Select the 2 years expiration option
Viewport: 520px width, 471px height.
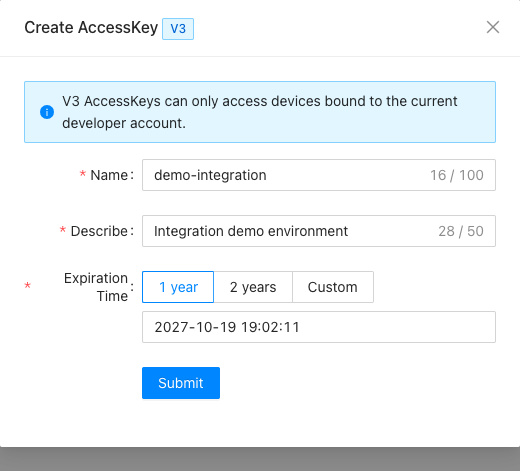(x=253, y=287)
